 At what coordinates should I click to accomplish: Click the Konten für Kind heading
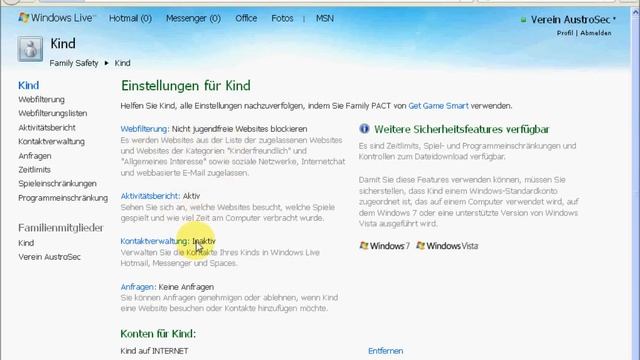click(158, 334)
